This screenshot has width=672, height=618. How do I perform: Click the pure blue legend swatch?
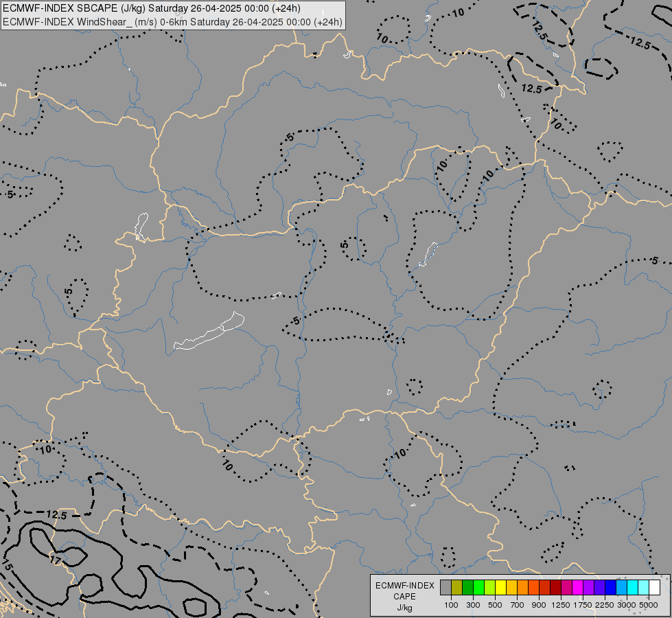[611, 587]
